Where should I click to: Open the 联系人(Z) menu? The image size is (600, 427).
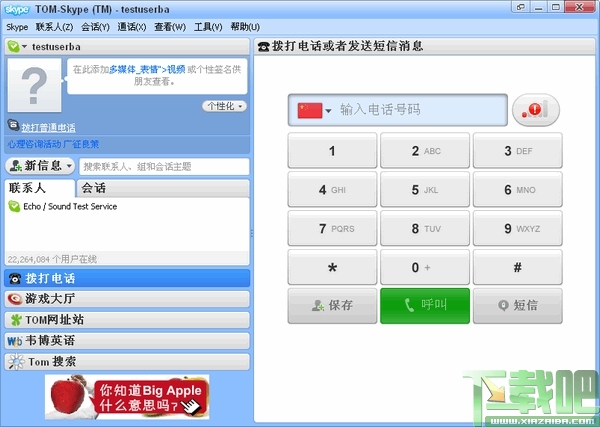pyautogui.click(x=54, y=27)
